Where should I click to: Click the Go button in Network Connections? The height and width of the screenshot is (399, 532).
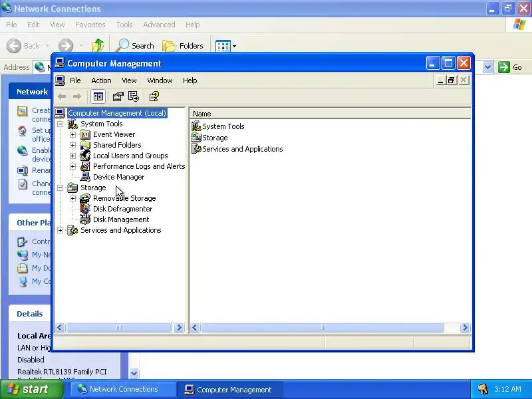pos(510,67)
